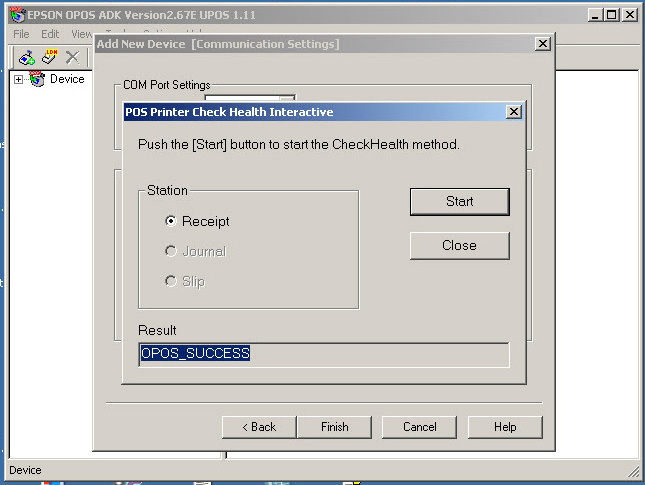Cancel the Add New Device wizard

(420, 427)
